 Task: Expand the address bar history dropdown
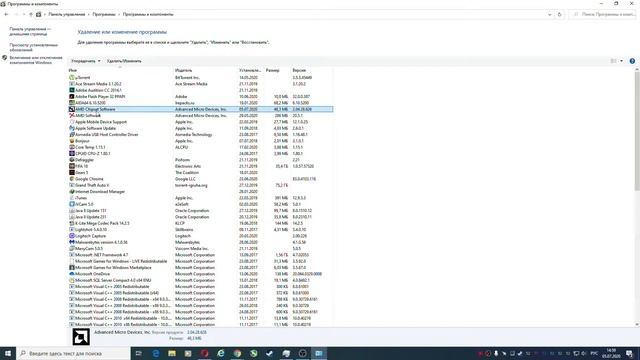tap(549, 14)
